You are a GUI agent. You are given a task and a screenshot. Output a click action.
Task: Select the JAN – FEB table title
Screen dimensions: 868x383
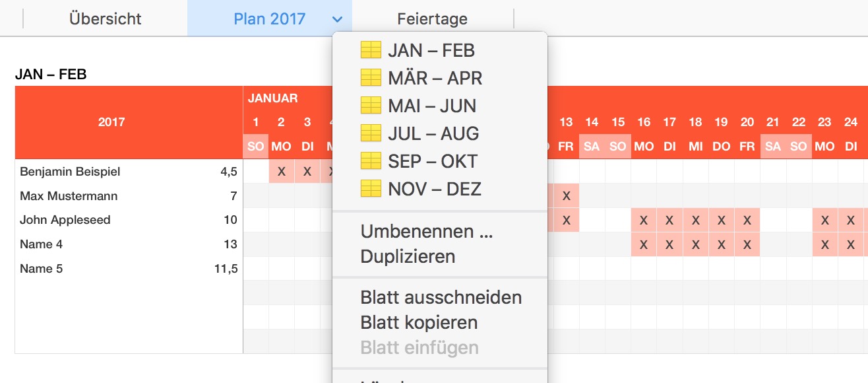51,75
